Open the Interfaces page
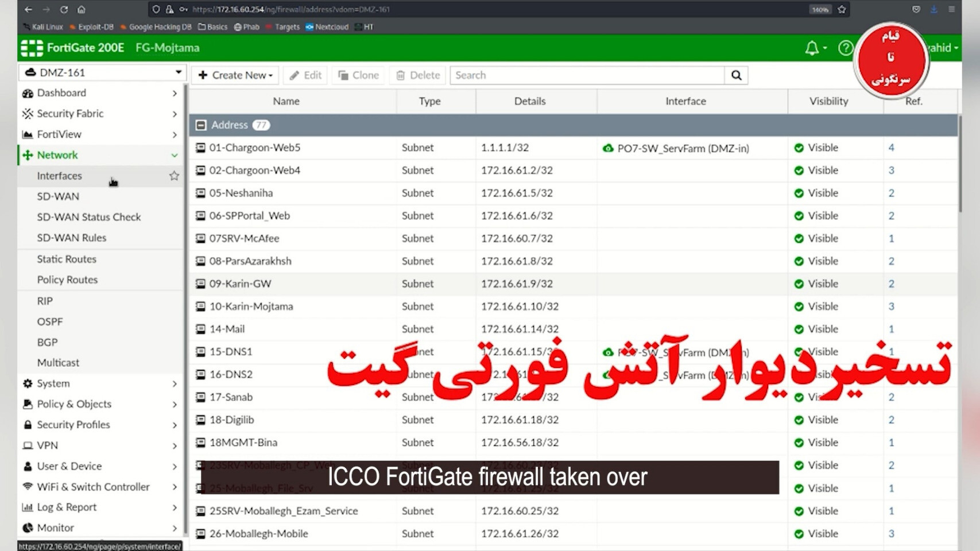Image resolution: width=980 pixels, height=551 pixels. click(x=60, y=176)
